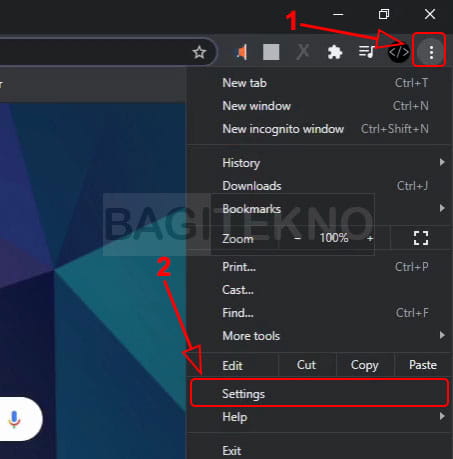Image resolution: width=453 pixels, height=459 pixels.
Task: Click the code brackets extension icon
Action: click(x=399, y=52)
